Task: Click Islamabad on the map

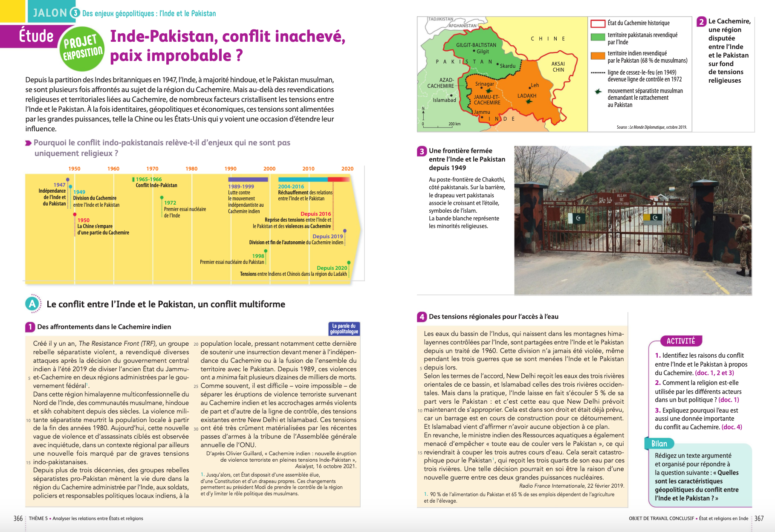Action: (445, 100)
